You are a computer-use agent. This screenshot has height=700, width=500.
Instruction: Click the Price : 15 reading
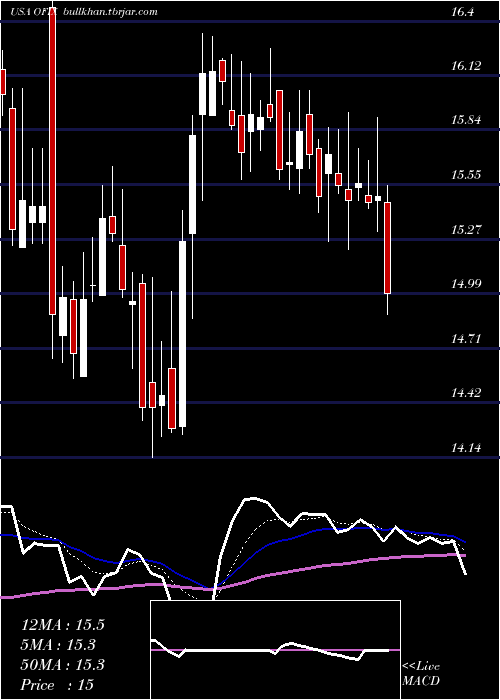tap(57, 685)
